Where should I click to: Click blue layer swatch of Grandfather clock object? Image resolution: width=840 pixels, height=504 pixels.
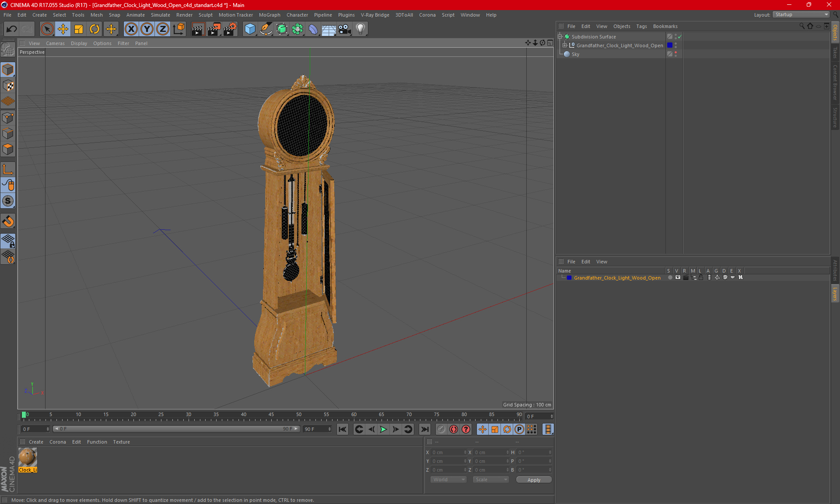pyautogui.click(x=669, y=45)
